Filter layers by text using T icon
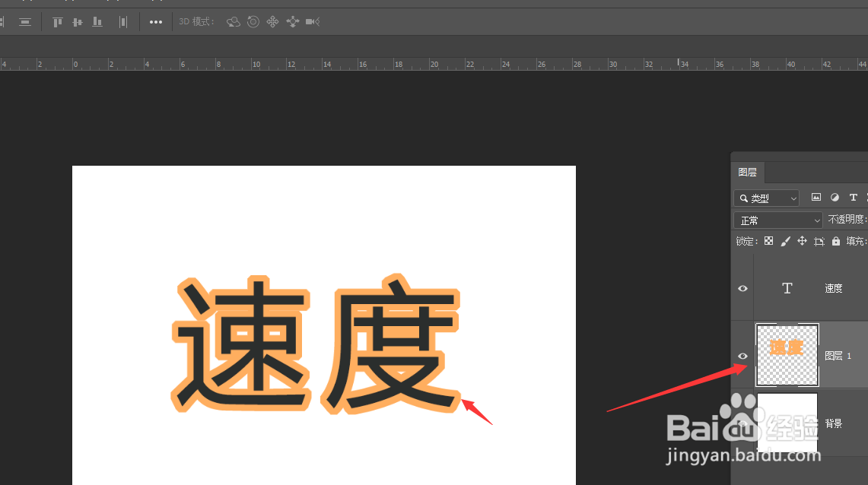 click(x=854, y=198)
